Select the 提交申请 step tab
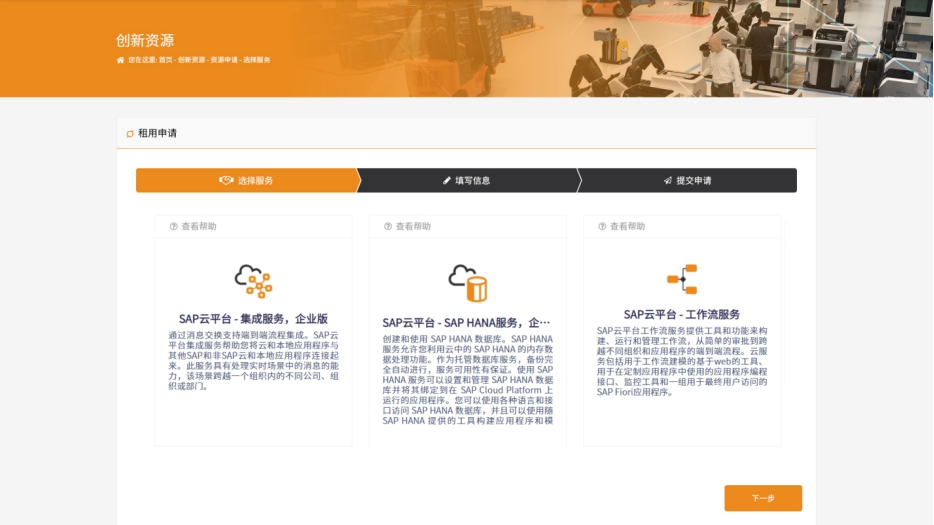Screen dimensions: 934x525 click(687, 181)
